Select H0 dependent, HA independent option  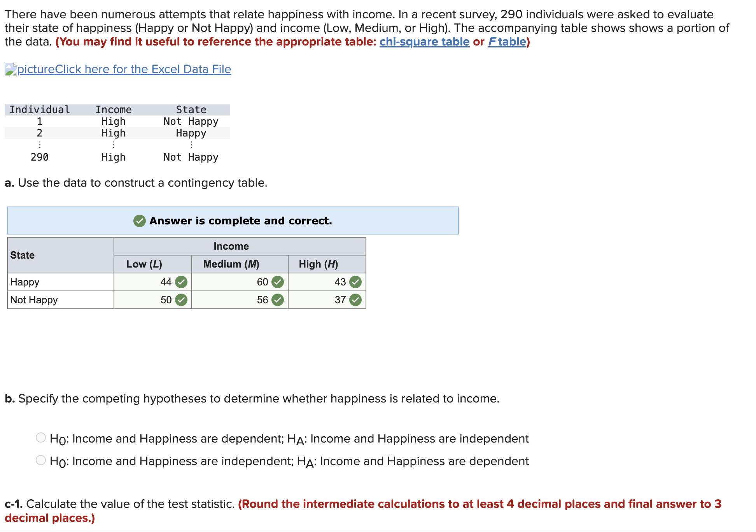tap(41, 437)
